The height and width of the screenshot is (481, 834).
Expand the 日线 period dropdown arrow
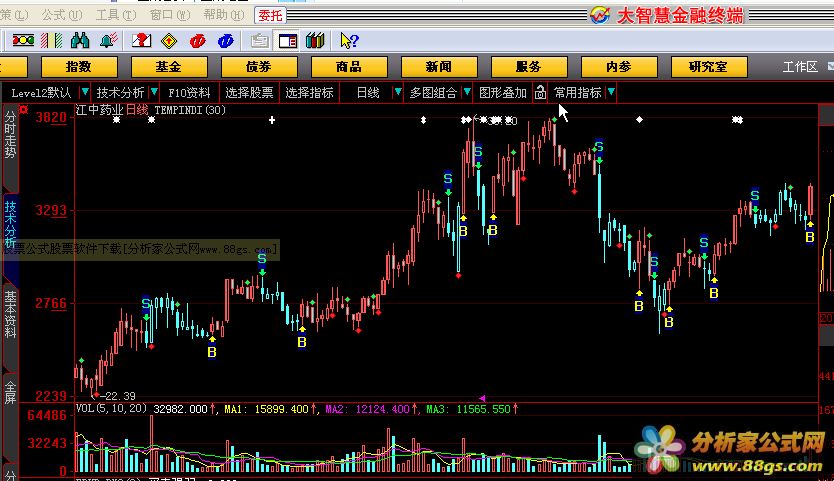click(397, 92)
